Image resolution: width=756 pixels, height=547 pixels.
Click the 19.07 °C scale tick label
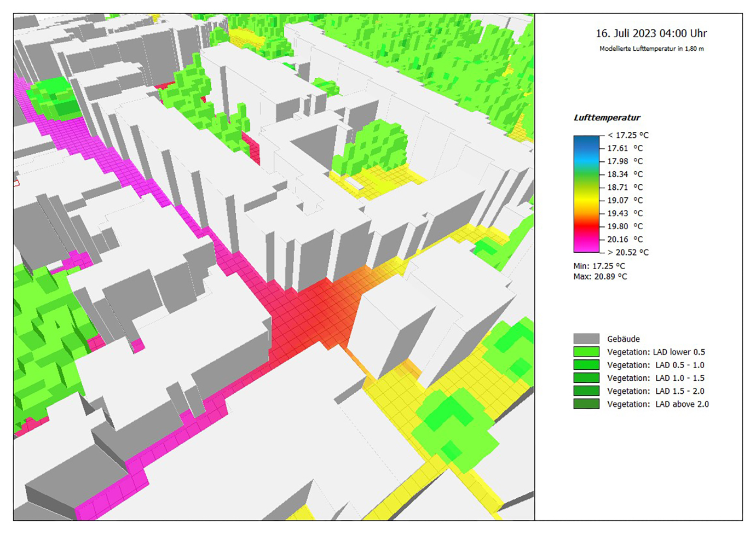(625, 200)
